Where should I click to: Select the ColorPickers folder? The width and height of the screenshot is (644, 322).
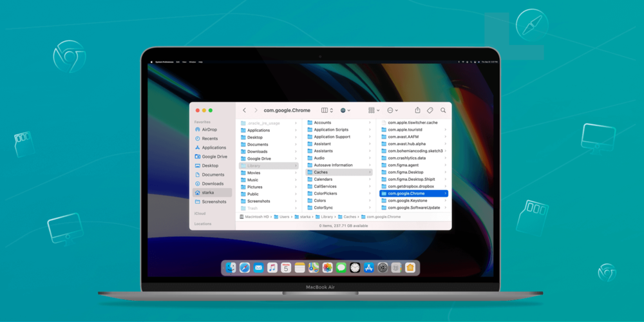coord(339,193)
